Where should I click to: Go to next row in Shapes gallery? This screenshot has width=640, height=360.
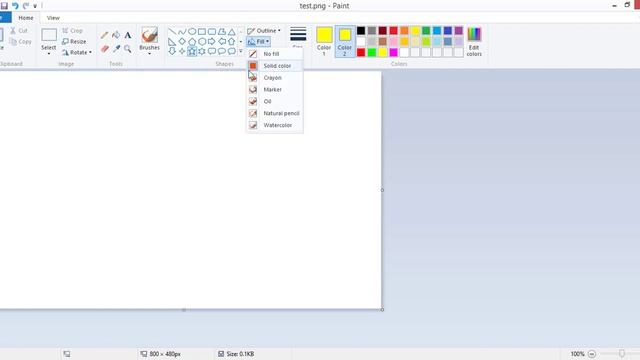[241, 42]
